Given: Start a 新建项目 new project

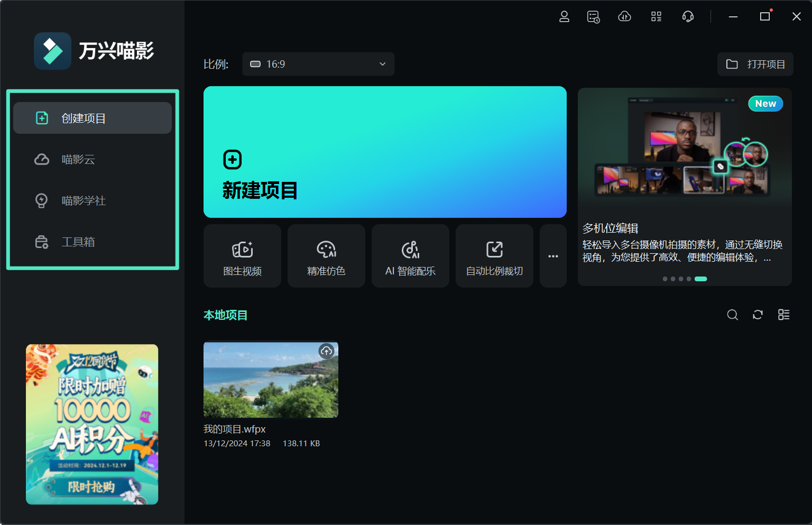Looking at the screenshot, I should pyautogui.click(x=385, y=152).
